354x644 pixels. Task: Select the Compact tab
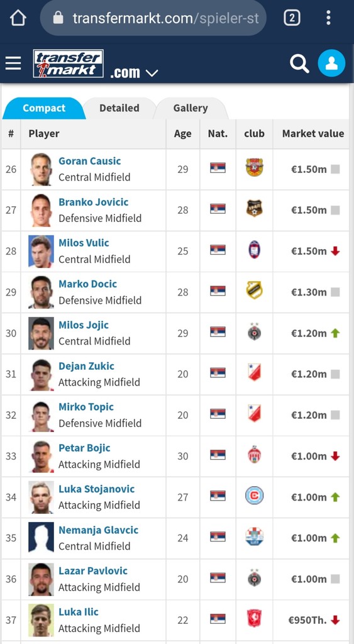pyautogui.click(x=44, y=108)
